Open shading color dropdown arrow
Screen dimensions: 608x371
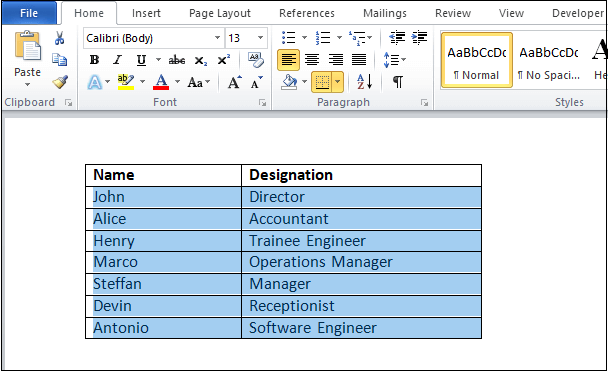coord(304,82)
